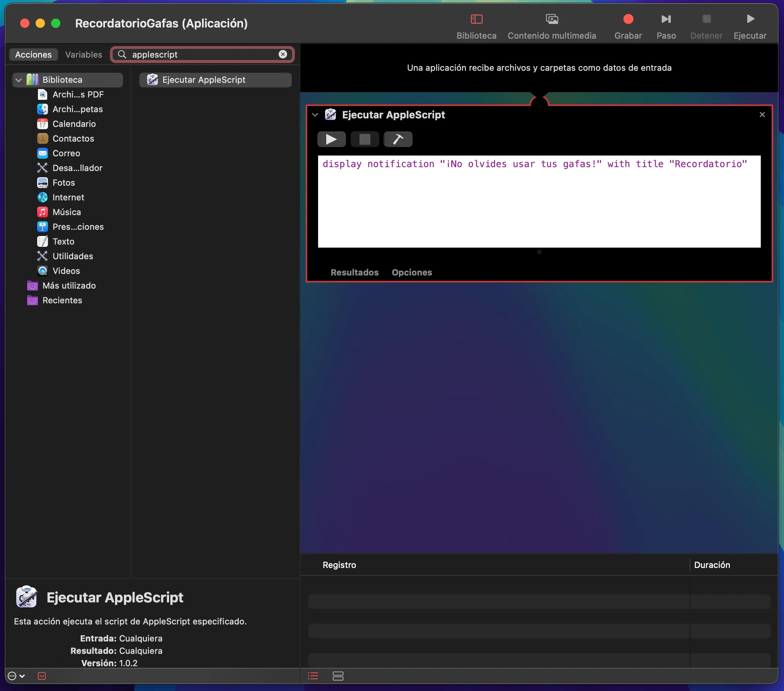Click the Grabar record button
The width and height of the screenshot is (784, 691).
pos(628,19)
